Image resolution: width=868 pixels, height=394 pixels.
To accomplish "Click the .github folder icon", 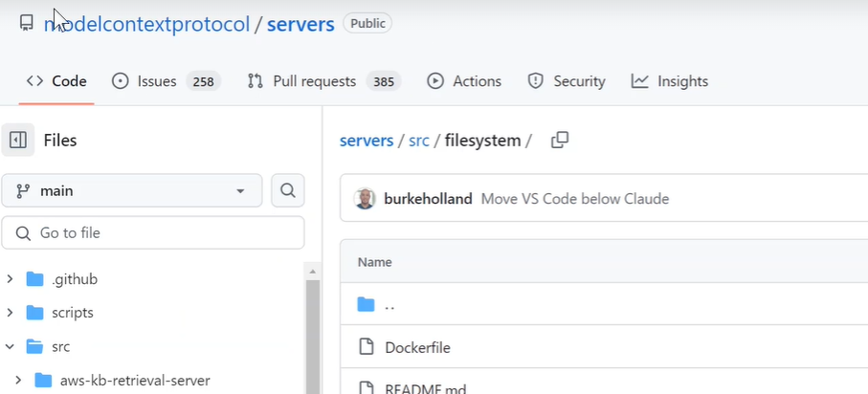I will [x=34, y=279].
